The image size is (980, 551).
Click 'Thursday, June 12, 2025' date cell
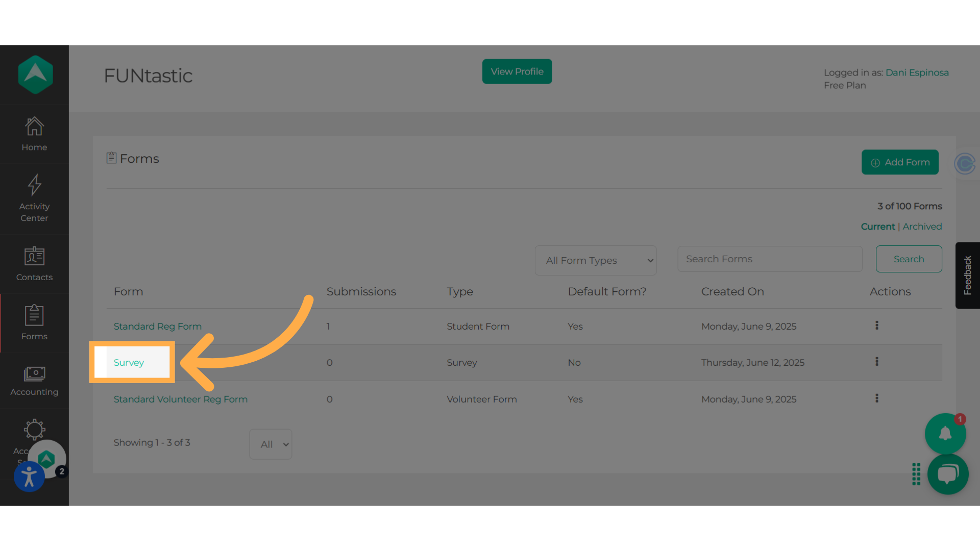(752, 362)
